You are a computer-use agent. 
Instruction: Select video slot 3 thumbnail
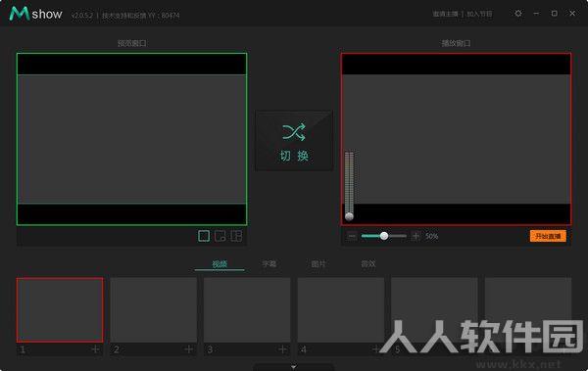[x=247, y=310]
